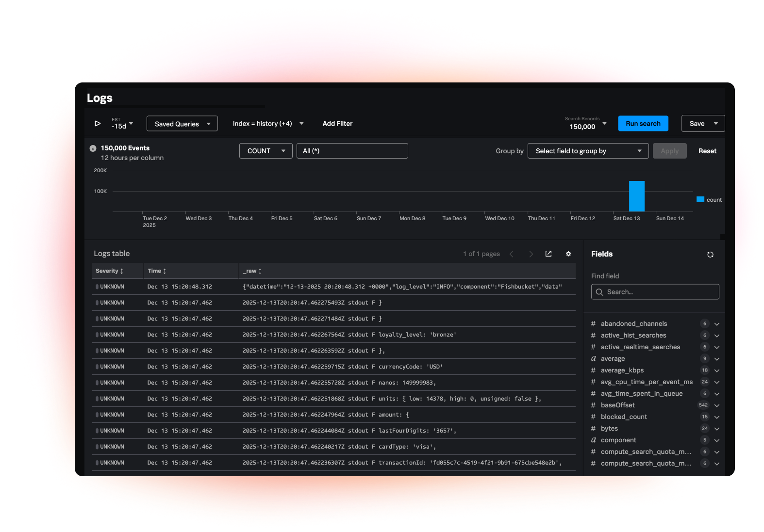Click the component field name
Screen dimensions: 764x532
click(x=618, y=440)
